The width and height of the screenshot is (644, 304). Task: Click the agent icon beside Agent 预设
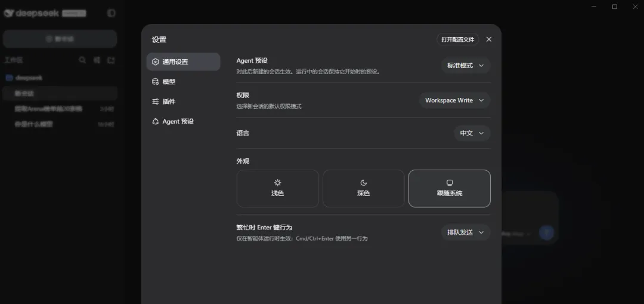coord(155,121)
